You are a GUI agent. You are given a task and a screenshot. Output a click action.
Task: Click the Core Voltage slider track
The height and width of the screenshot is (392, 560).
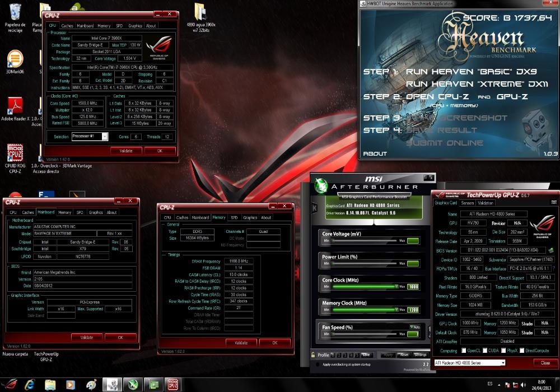(363, 241)
